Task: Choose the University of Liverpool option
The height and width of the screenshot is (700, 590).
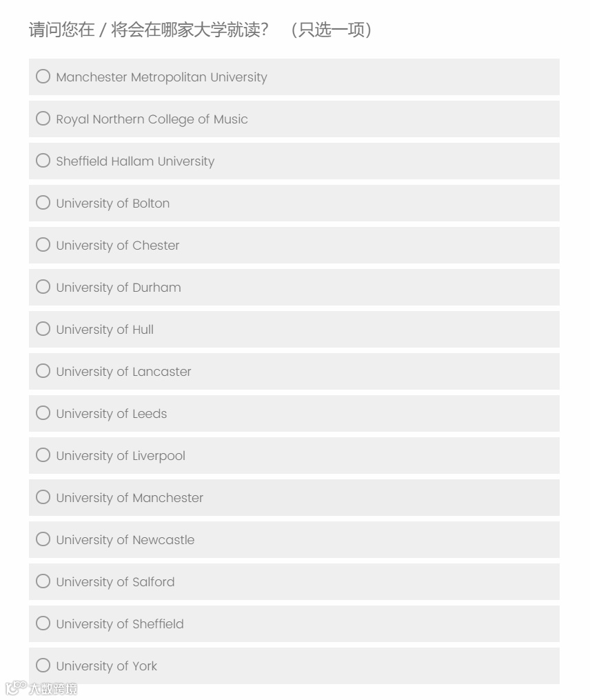Action: coord(43,455)
